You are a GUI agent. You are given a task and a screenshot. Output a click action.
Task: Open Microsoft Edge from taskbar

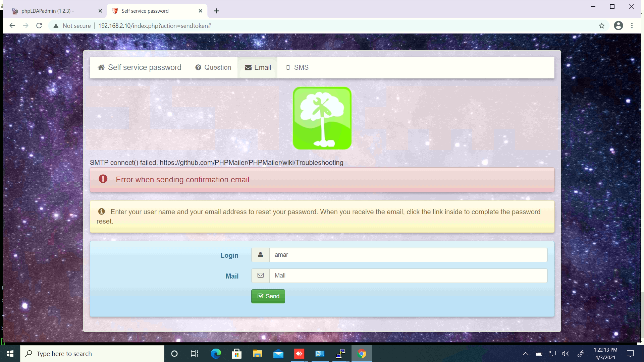216,354
